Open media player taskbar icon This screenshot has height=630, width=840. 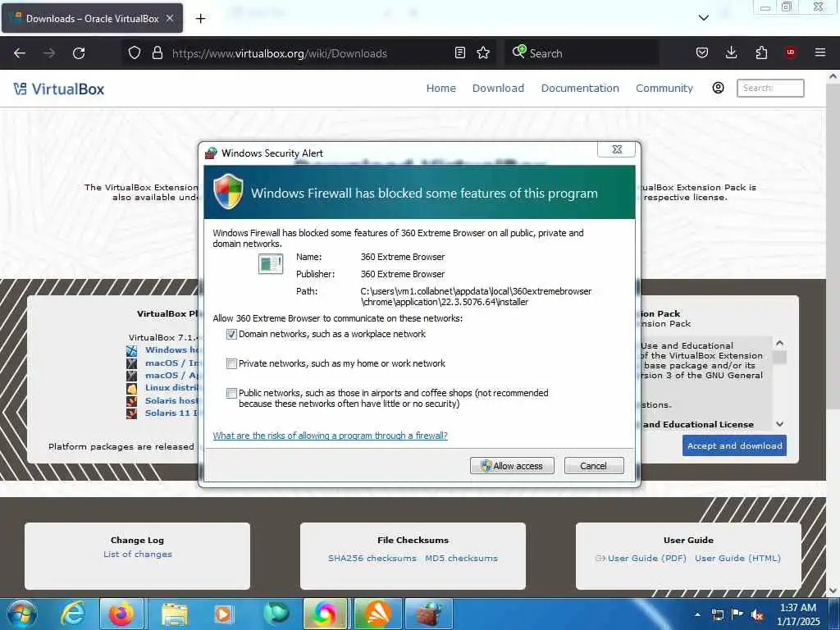point(223,614)
